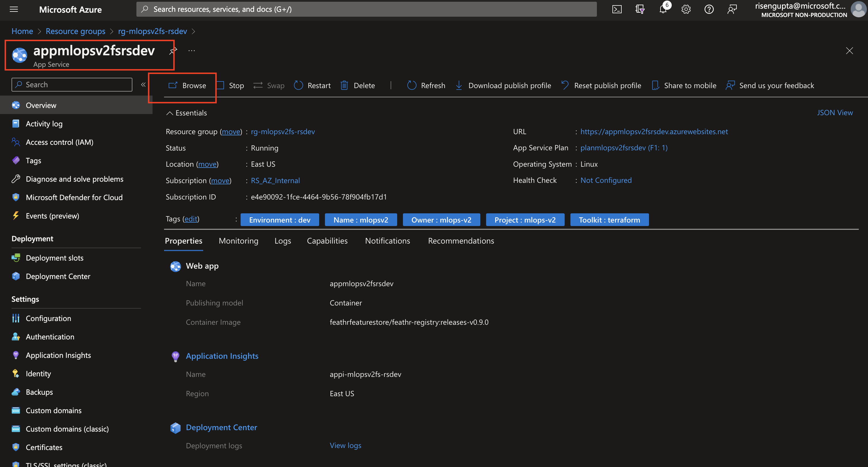Switch to the Monitoring tab
Screen dimensions: 868x467
tap(239, 241)
